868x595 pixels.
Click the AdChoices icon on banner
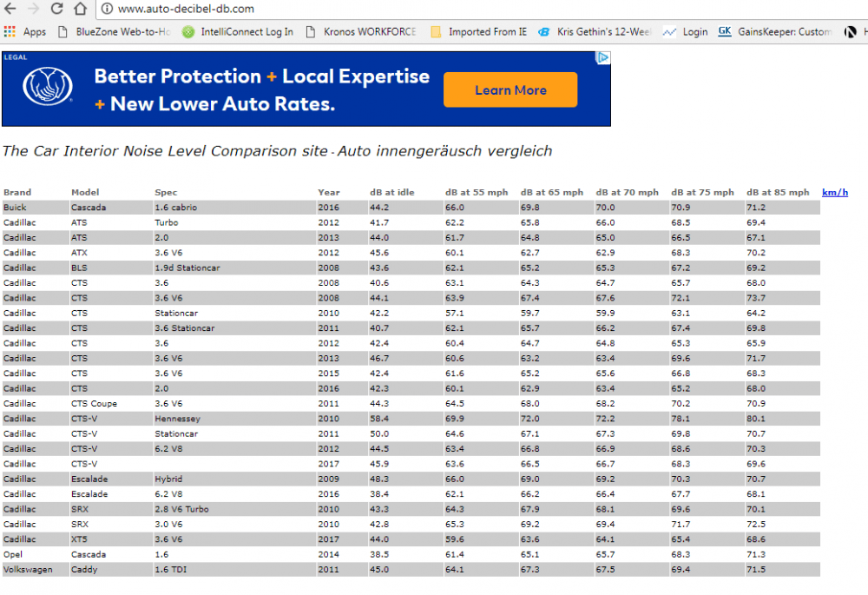603,58
